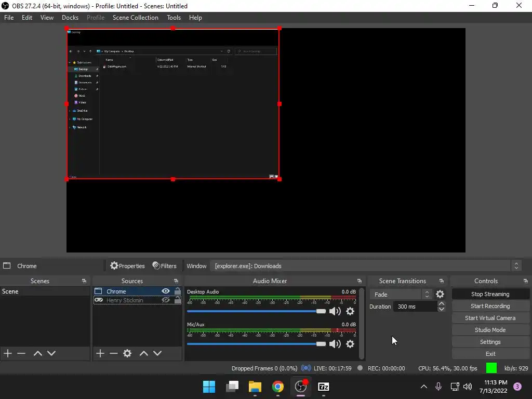Select Henry Stickmin source row

click(x=137, y=300)
